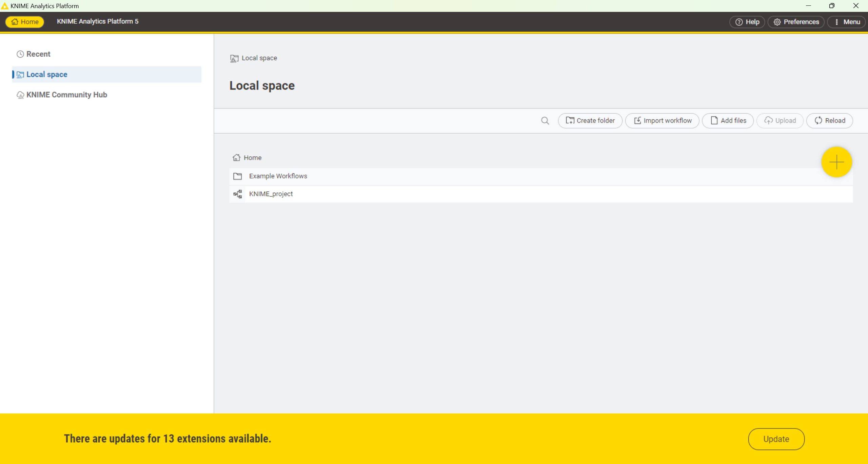Click the KNIME triangle logo in title bar
868x464 pixels.
pyautogui.click(x=5, y=6)
